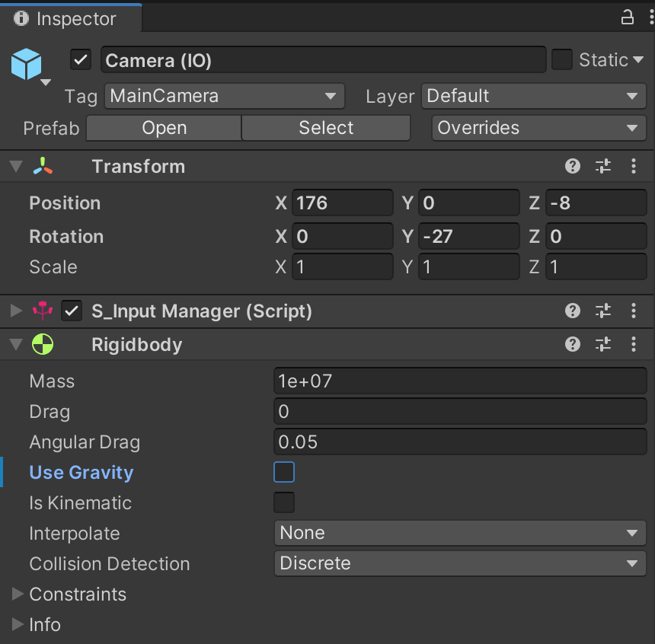
Task: Open the Collision Detection dropdown
Action: pos(459,563)
